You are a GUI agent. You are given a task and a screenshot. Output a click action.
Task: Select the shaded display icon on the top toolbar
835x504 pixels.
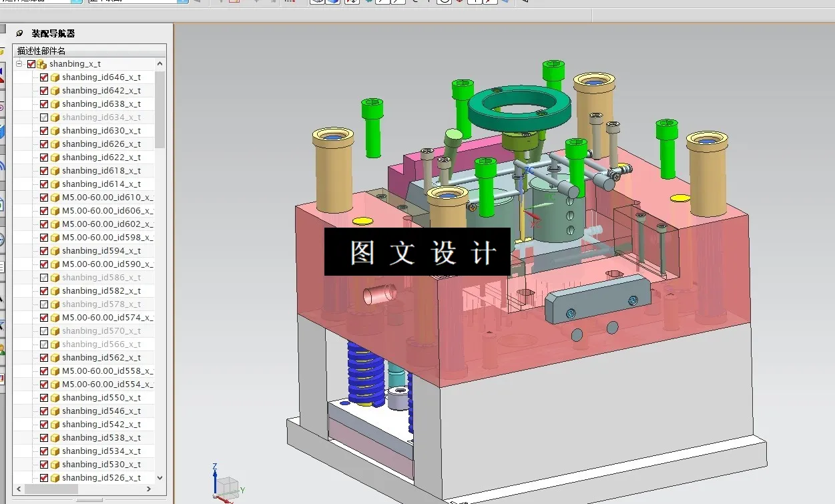(332, 3)
